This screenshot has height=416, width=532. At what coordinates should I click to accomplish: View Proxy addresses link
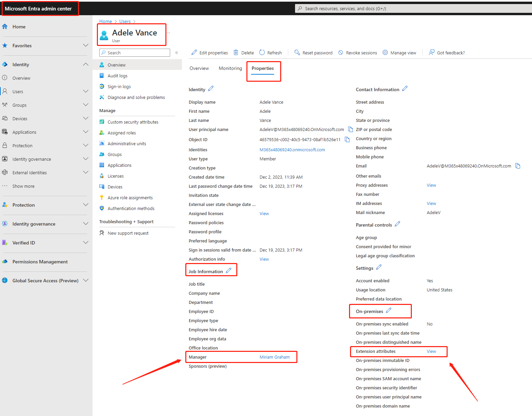click(431, 185)
